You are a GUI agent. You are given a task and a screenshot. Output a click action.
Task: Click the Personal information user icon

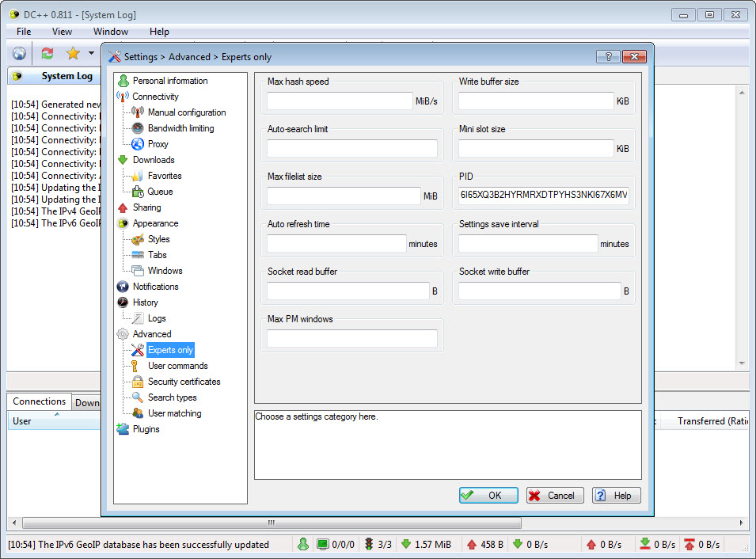point(123,81)
